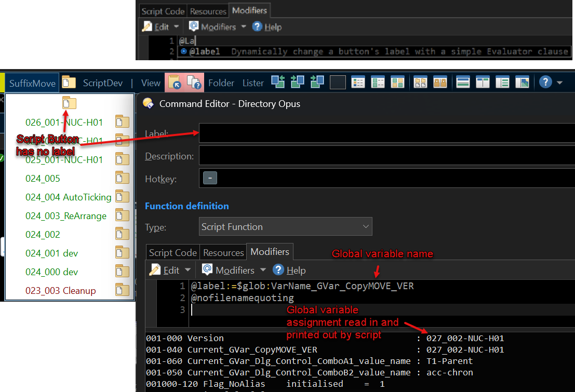Click the details view mode icon

click(358, 83)
